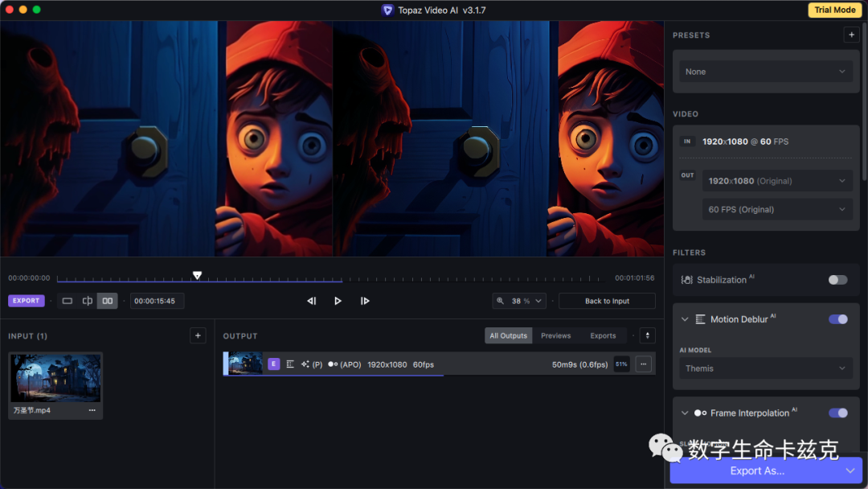Step back to the previous frame
The width and height of the screenshot is (868, 489).
pyautogui.click(x=311, y=301)
